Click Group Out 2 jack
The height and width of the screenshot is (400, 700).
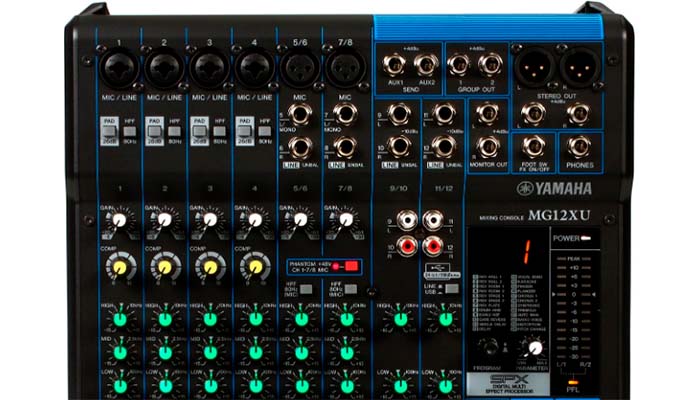490,65
